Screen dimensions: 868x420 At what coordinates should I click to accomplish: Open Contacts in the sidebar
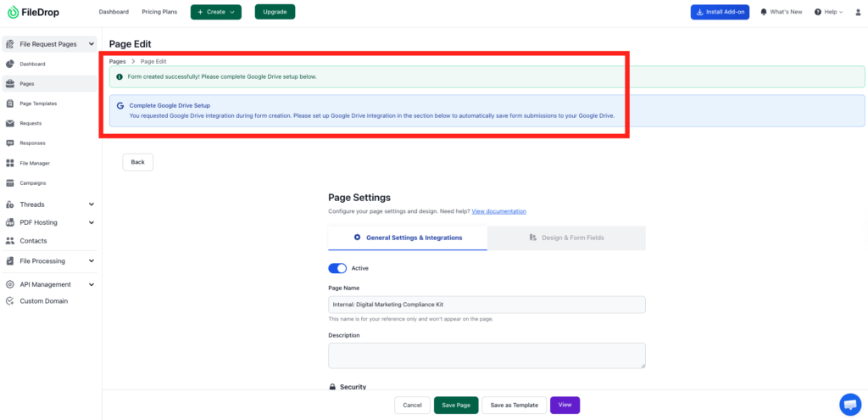tap(49, 241)
